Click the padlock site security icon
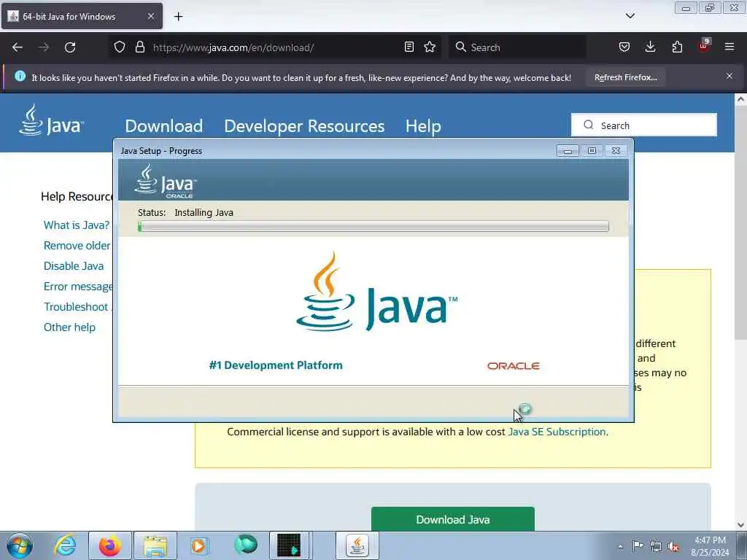Image resolution: width=747 pixels, height=560 pixels. click(139, 47)
